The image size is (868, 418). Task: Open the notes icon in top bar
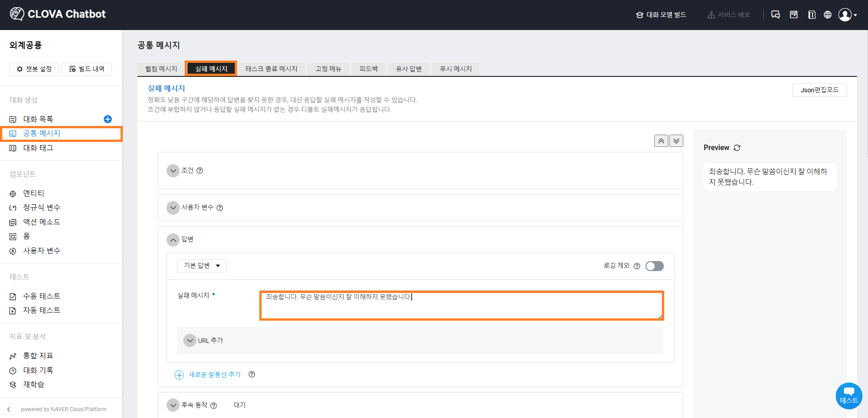[794, 15]
